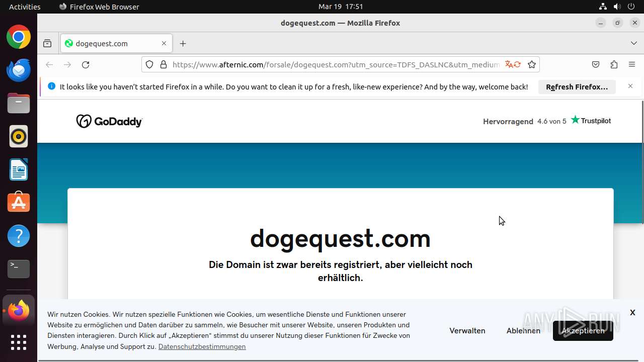644x362 pixels.
Task: Click the address bar URL field
Action: click(x=336, y=64)
